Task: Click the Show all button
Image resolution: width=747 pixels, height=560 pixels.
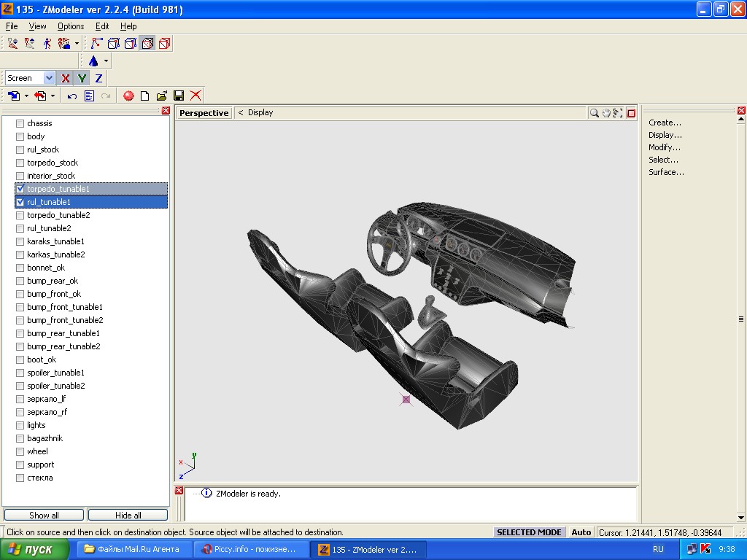Action: (44, 516)
